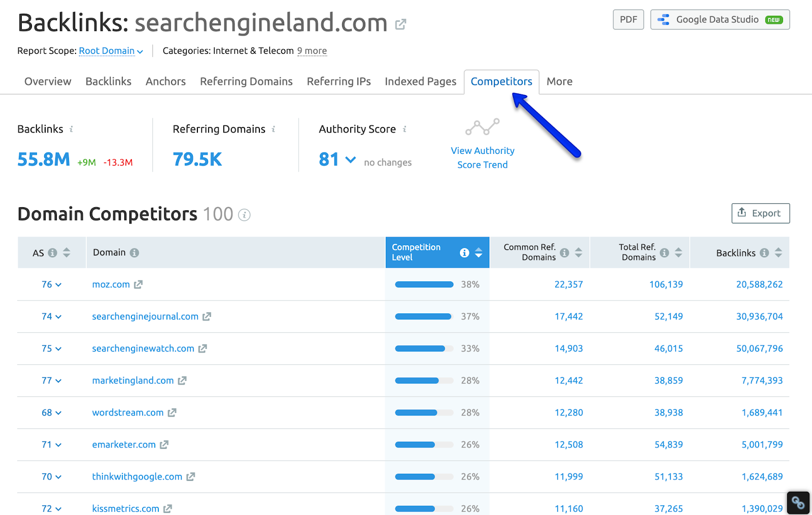
Task: Open the More tab menu
Action: click(559, 81)
